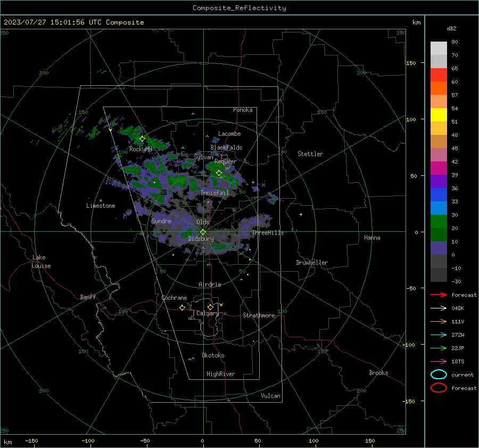Select the Sylvan label
479x448 pixels.
203,157
